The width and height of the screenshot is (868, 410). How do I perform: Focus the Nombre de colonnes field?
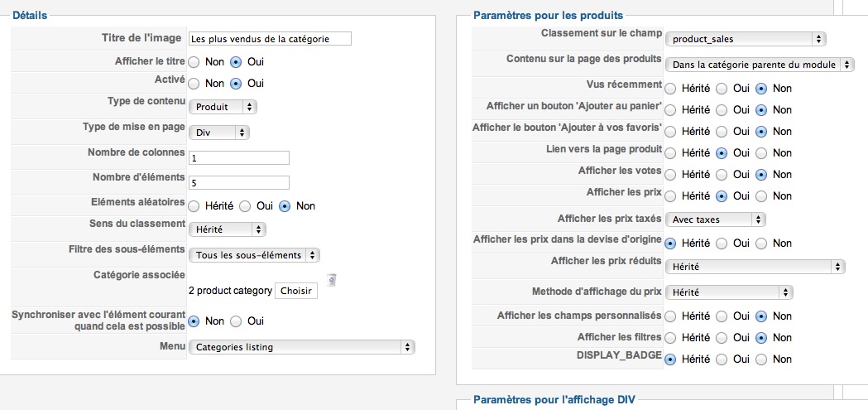[x=238, y=158]
